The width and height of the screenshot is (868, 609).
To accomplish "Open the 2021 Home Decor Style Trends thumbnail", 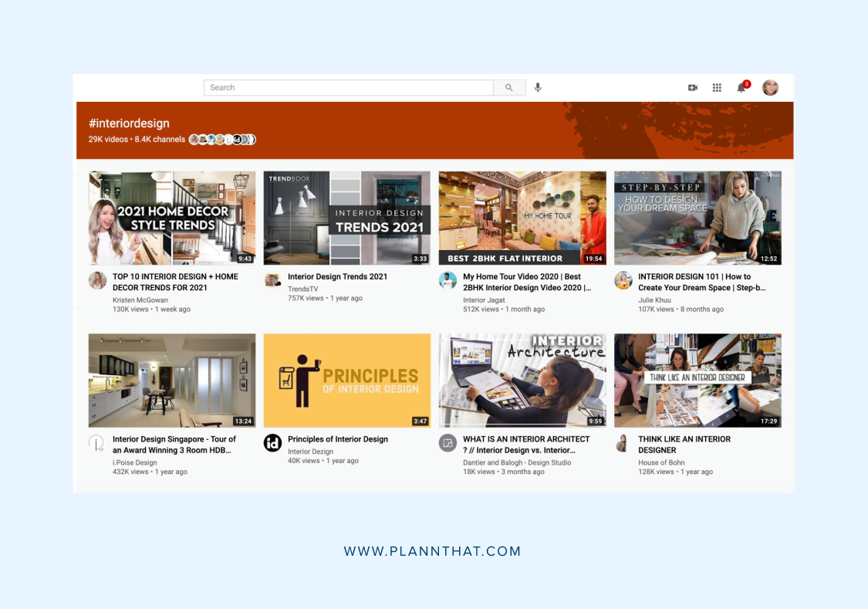I will coord(172,218).
